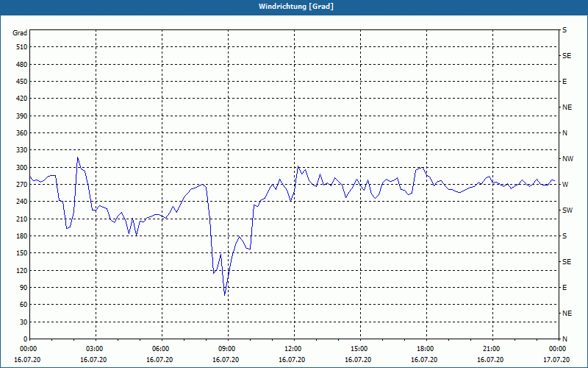Click the chart title "Windrichtung [Grad]"
The image size is (588, 368).
[x=296, y=7]
